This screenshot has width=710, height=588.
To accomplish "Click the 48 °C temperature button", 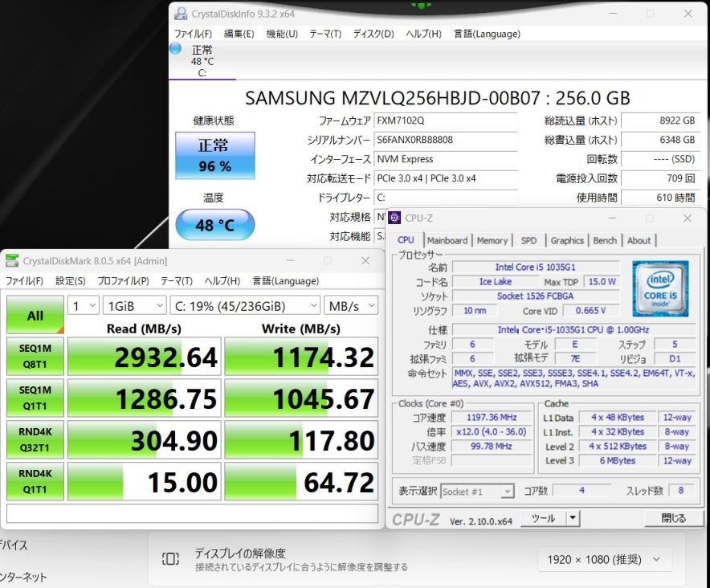I will click(215, 225).
